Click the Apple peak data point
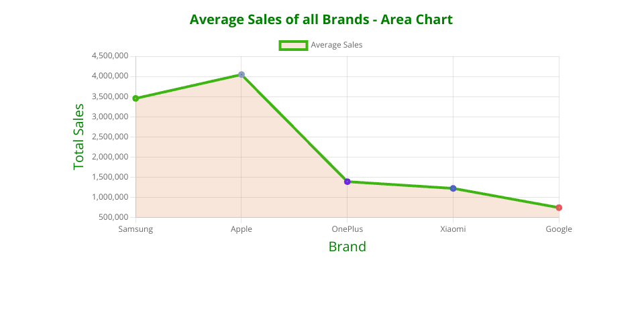 [241, 74]
